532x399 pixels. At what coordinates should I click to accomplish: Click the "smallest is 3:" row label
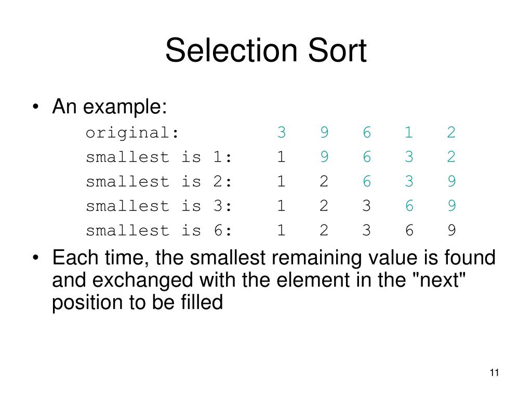(158, 206)
